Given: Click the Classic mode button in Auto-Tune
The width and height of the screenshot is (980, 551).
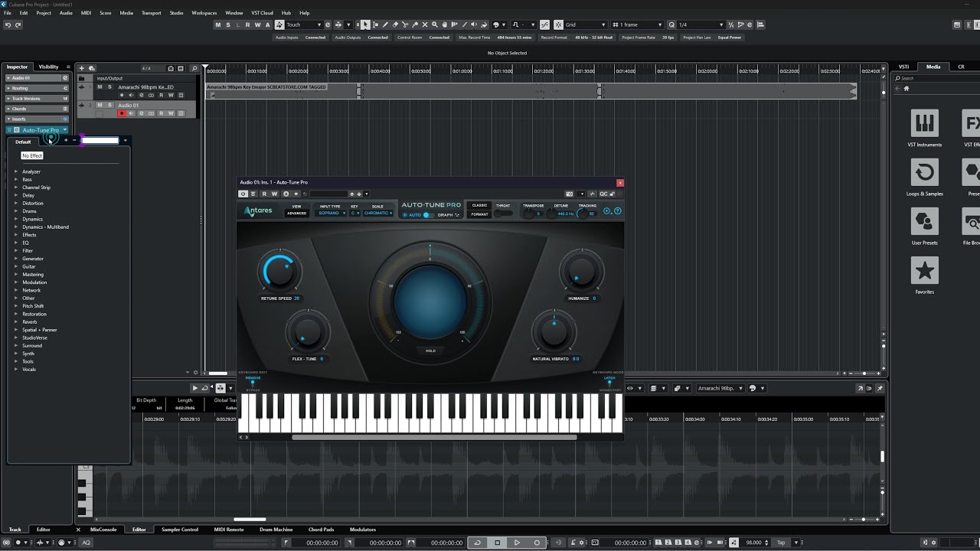Looking at the screenshot, I should click(479, 205).
